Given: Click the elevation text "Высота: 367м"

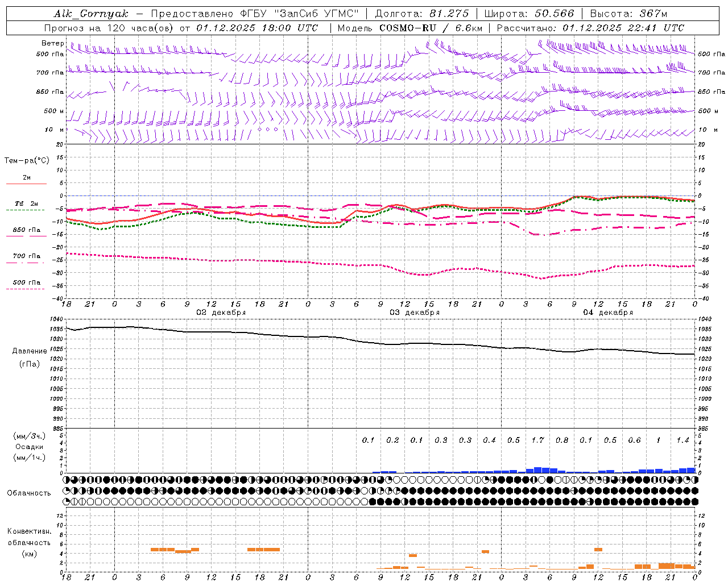Looking at the screenshot, I should pos(628,14).
